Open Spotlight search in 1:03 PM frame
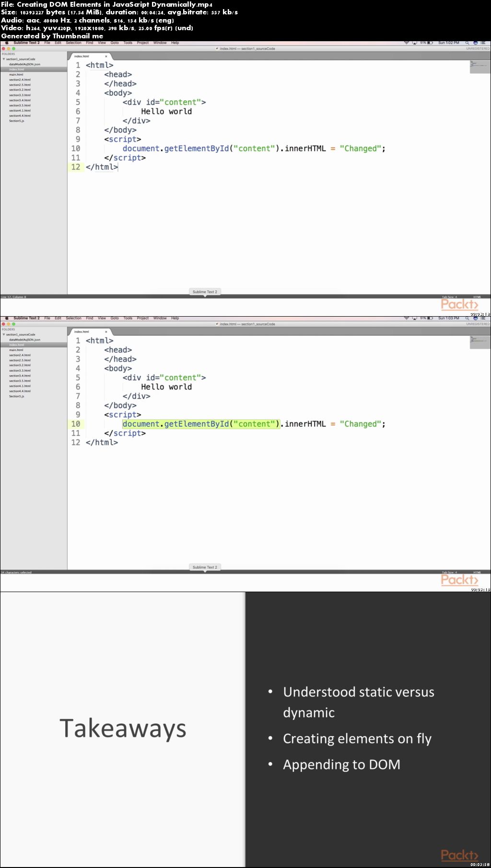The height and width of the screenshot is (868, 491). click(x=467, y=318)
